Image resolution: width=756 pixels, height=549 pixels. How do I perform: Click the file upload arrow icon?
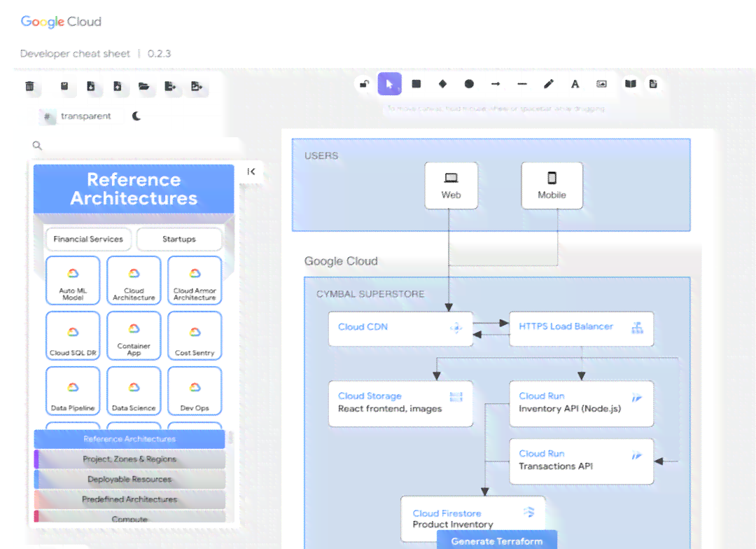click(x=117, y=86)
